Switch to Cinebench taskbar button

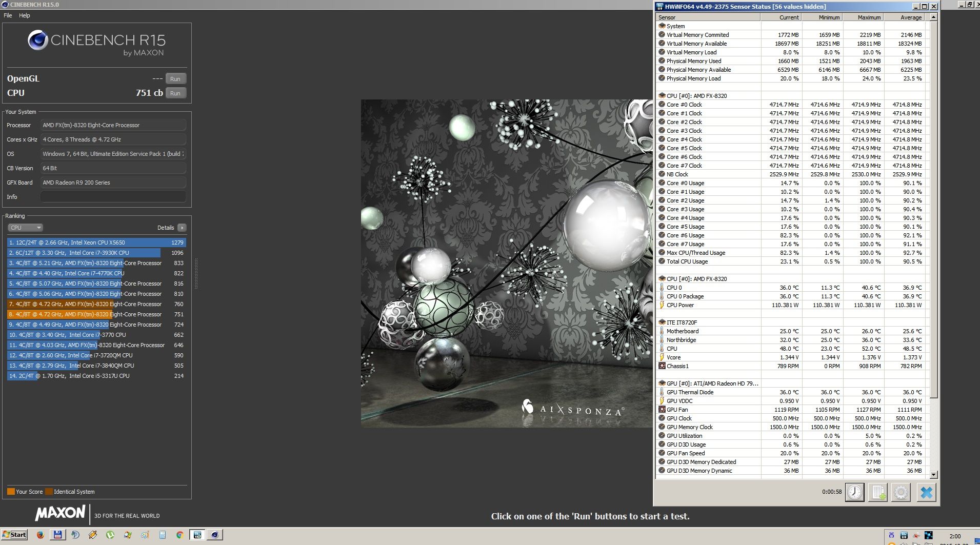click(x=215, y=535)
